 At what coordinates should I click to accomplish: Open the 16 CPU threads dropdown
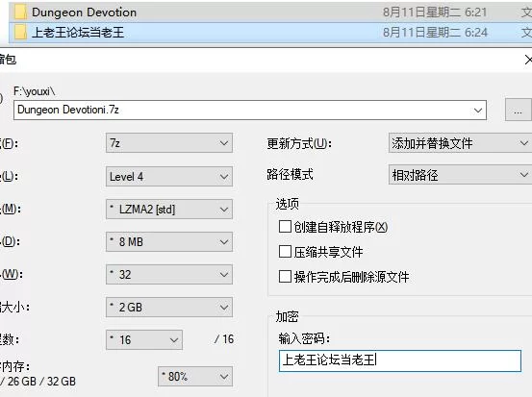point(144,339)
